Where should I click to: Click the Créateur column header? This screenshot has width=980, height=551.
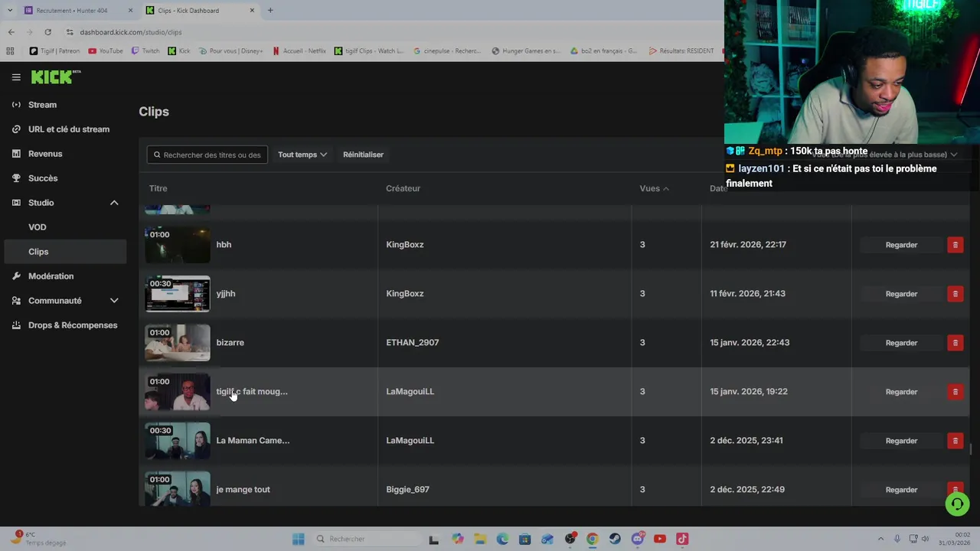(x=403, y=188)
